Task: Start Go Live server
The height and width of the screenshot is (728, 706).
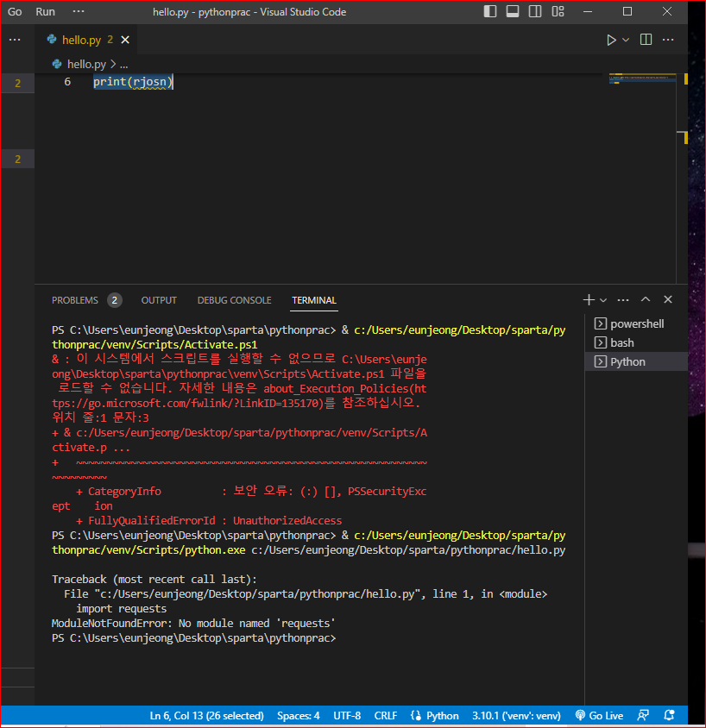Action: (599, 716)
